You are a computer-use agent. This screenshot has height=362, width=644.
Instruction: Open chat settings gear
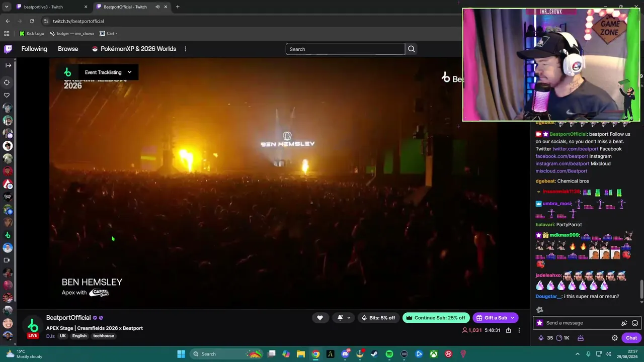tap(614, 338)
